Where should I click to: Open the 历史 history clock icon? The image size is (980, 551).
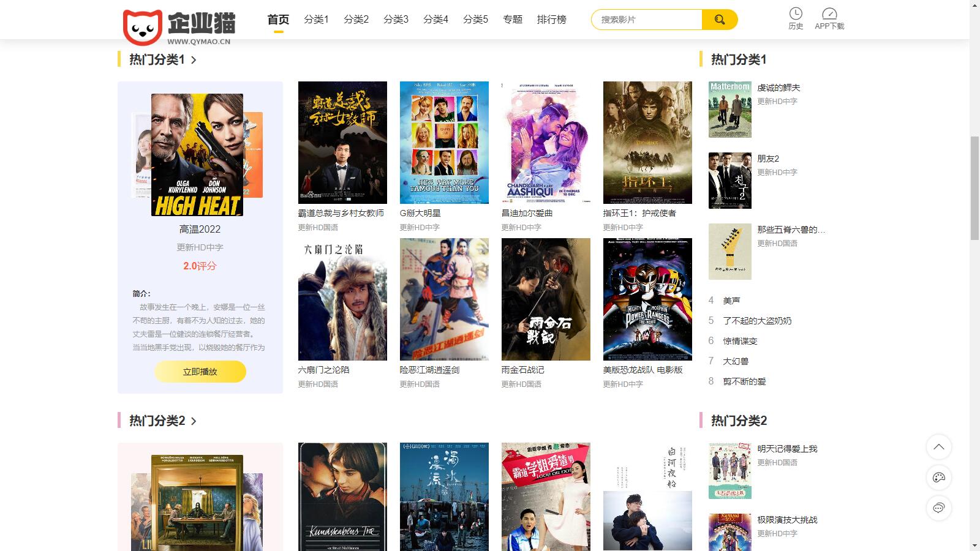796,18
